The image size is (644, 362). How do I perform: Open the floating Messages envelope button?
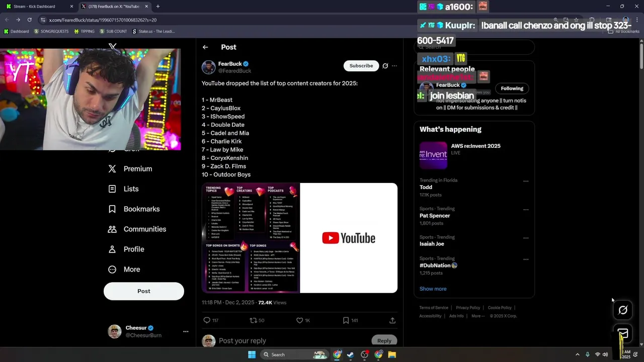623,333
